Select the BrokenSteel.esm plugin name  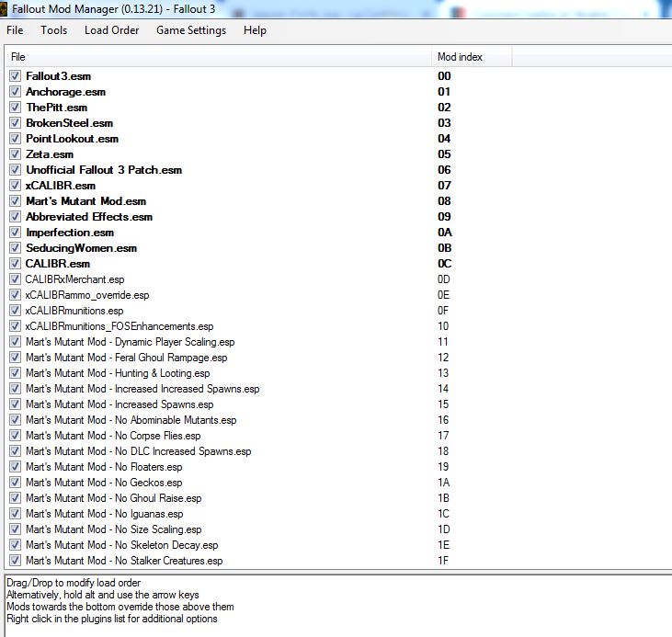(x=70, y=123)
